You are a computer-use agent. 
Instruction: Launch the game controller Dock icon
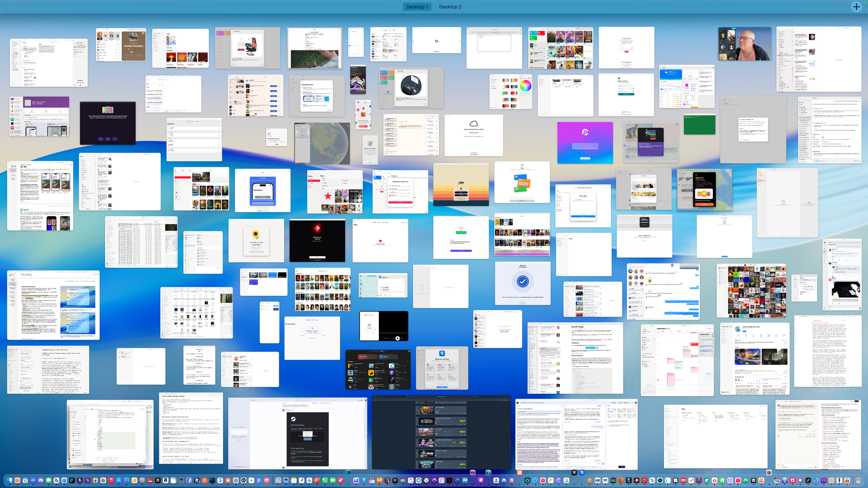click(x=465, y=480)
